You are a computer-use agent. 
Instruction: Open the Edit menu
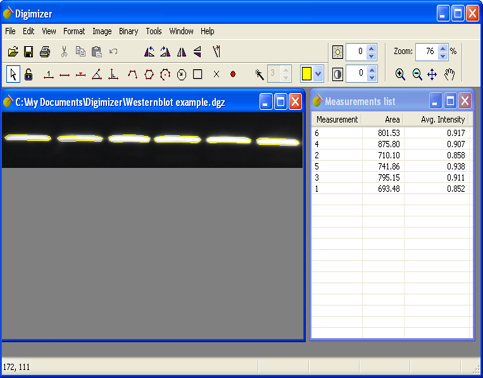point(28,31)
